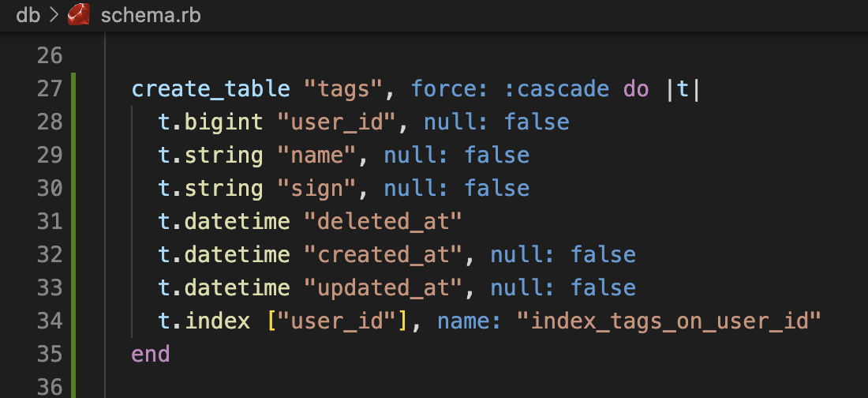Click the "tags" table name string
This screenshot has width=868, height=398.
click(x=342, y=88)
